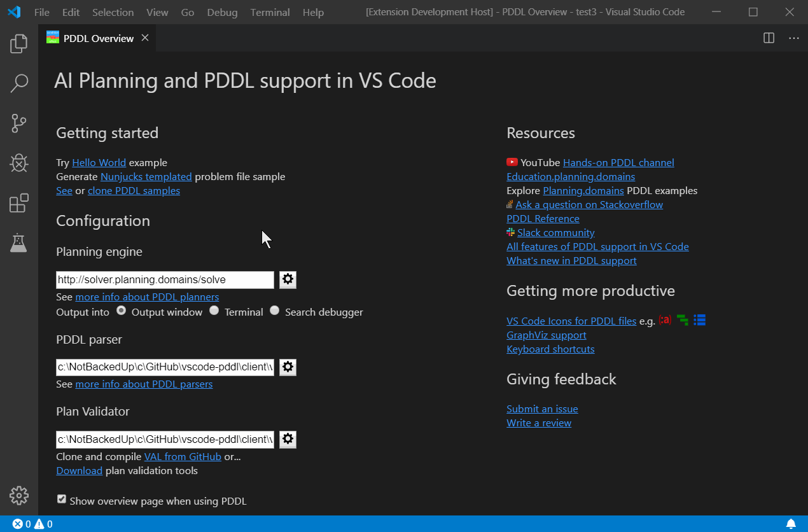Open the Slack community link
808x532 pixels.
[x=556, y=232]
